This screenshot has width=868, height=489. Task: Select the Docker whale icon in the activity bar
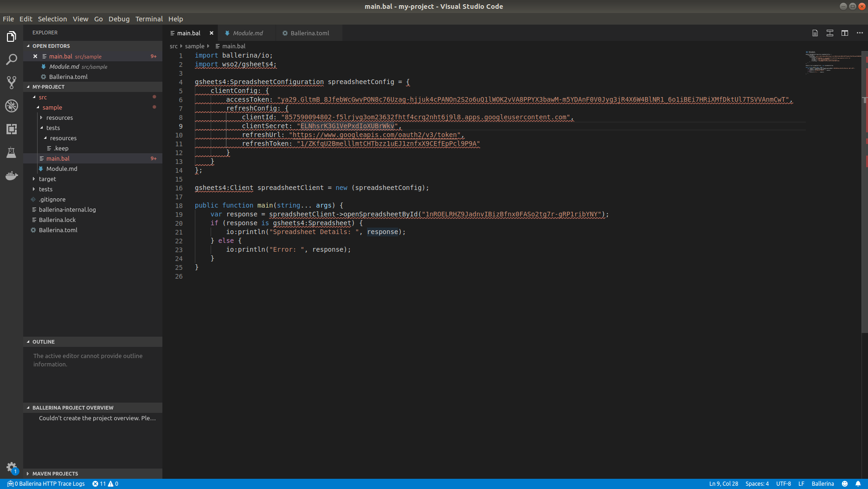(x=12, y=176)
